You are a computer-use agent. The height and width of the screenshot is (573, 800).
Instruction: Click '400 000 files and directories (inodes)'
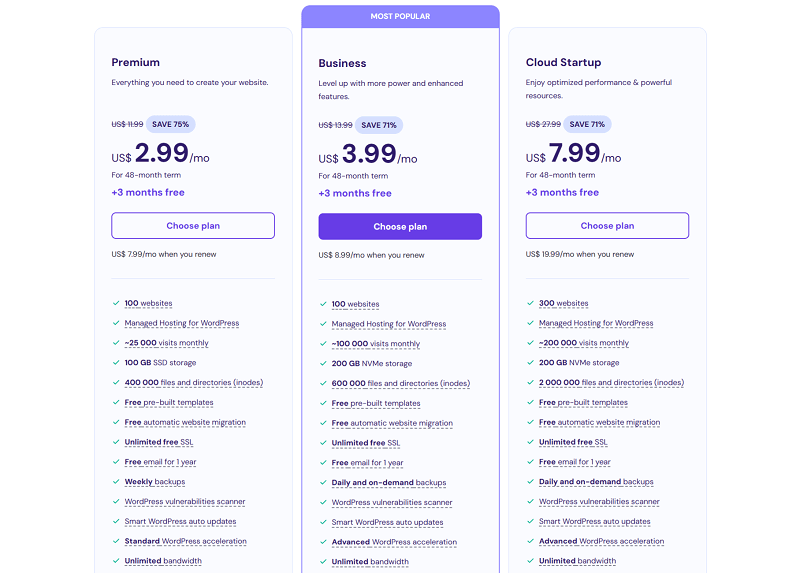pos(194,383)
